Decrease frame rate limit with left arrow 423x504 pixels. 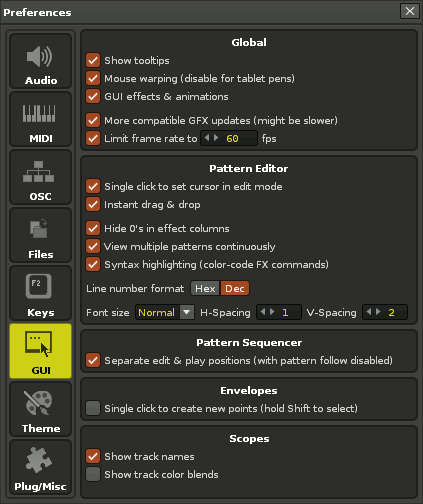tap(207, 138)
